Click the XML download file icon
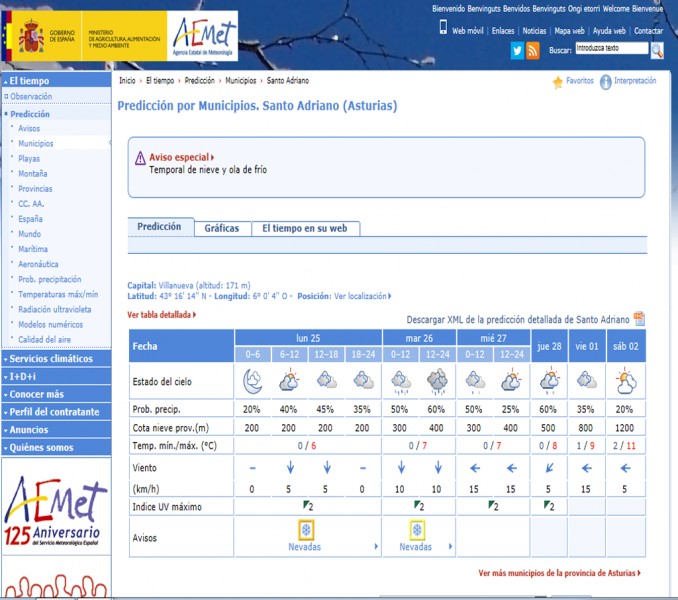 click(x=639, y=319)
